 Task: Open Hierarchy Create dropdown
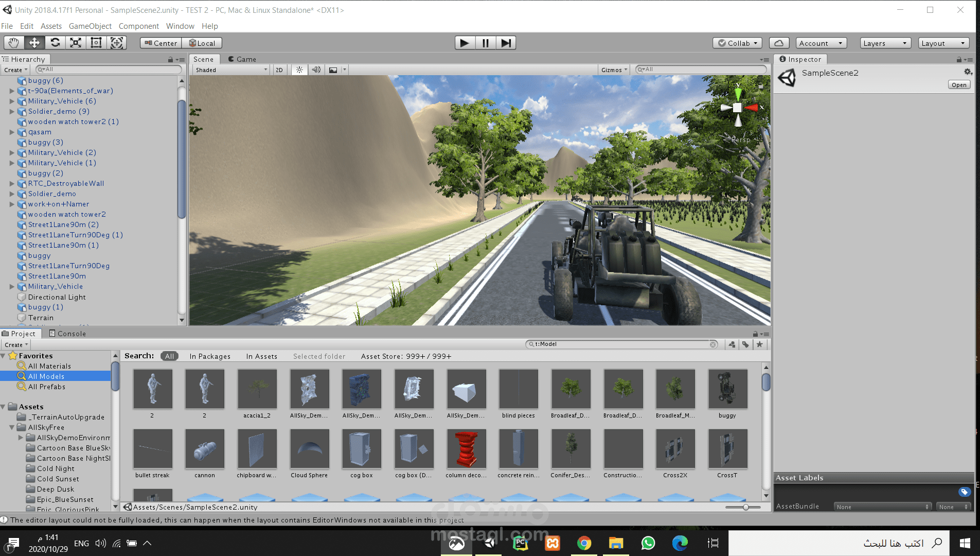pos(16,70)
